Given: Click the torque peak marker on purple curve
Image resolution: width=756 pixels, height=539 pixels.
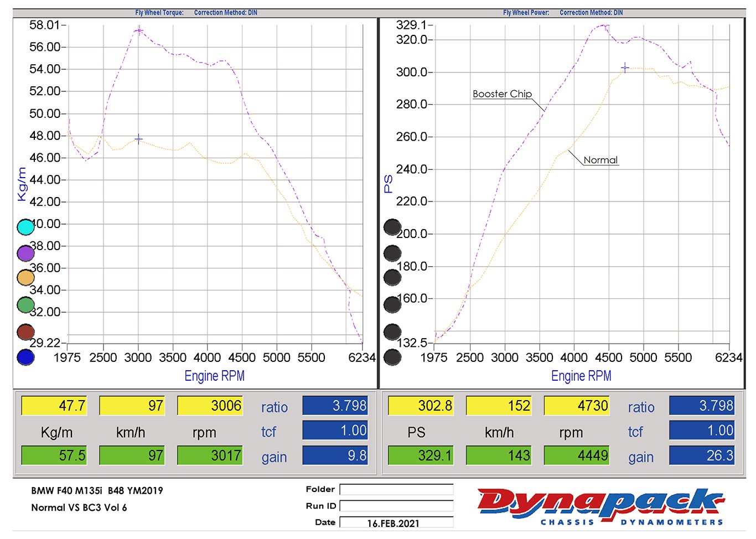Looking at the screenshot, I should click(x=139, y=30).
